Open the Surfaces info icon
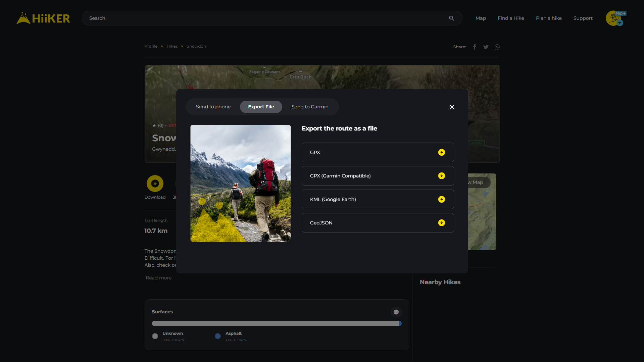Viewport: 644px width, 362px height. click(x=396, y=312)
